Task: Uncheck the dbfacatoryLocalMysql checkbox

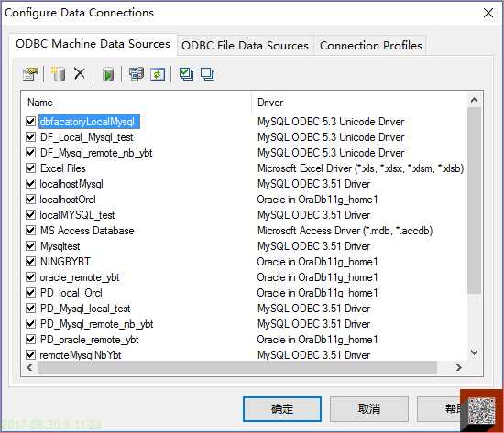Action: (x=30, y=122)
